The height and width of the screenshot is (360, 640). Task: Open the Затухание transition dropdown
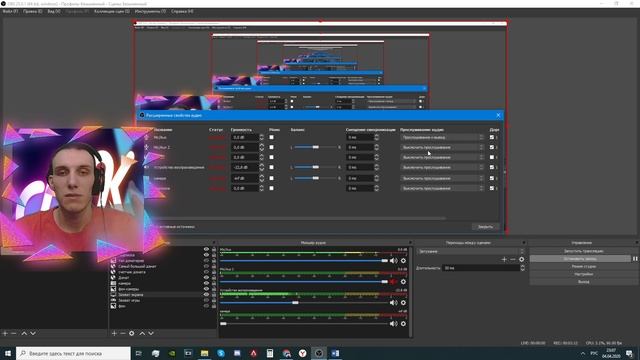click(x=471, y=251)
